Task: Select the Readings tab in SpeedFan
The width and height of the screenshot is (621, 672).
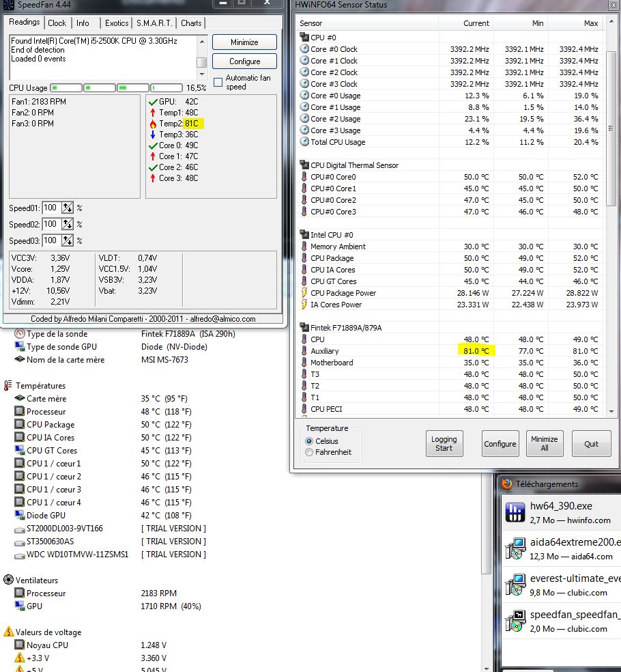Action: (x=25, y=22)
